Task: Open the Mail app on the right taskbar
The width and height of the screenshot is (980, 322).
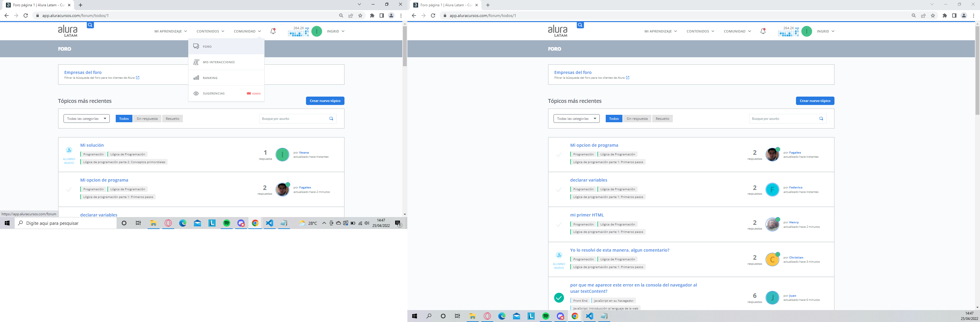Action: point(517,316)
